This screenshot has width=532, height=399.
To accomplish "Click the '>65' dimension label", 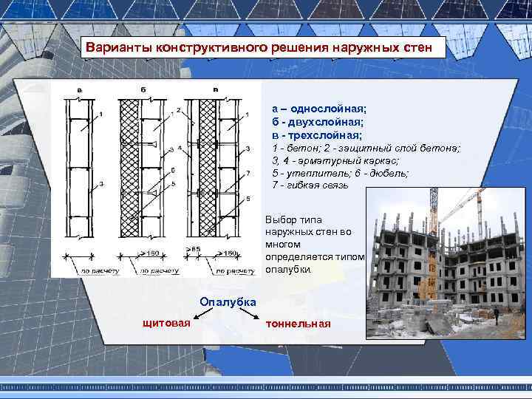I will click(193, 249).
